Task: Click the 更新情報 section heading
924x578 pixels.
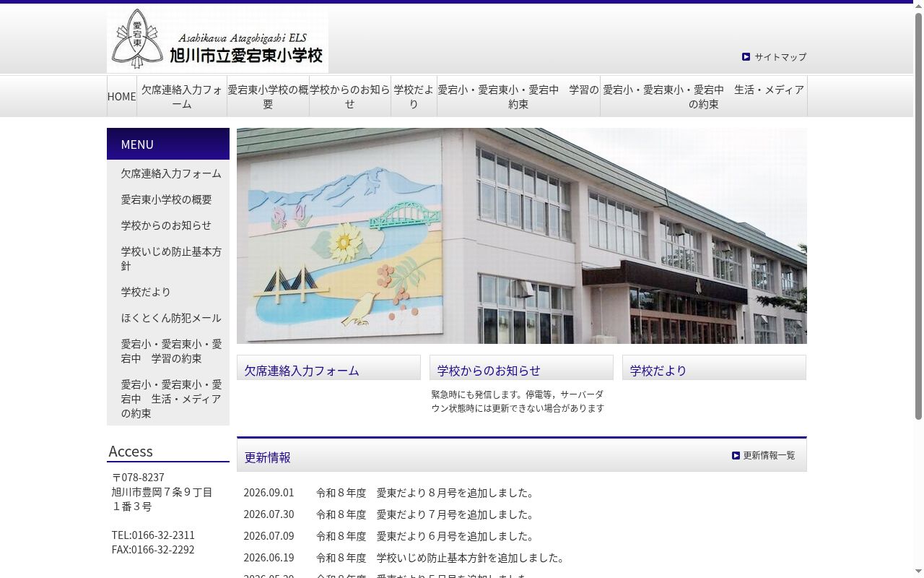Action: (x=268, y=457)
